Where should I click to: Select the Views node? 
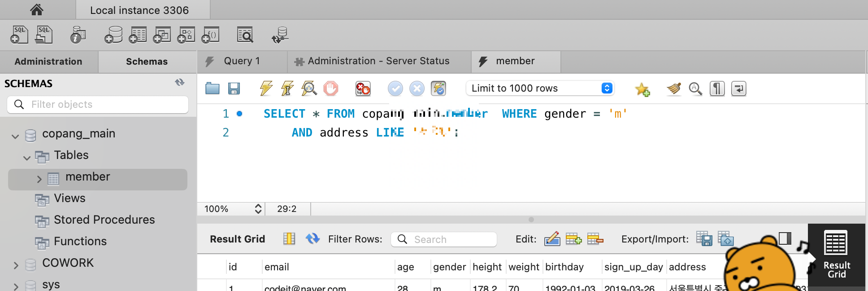click(x=69, y=198)
